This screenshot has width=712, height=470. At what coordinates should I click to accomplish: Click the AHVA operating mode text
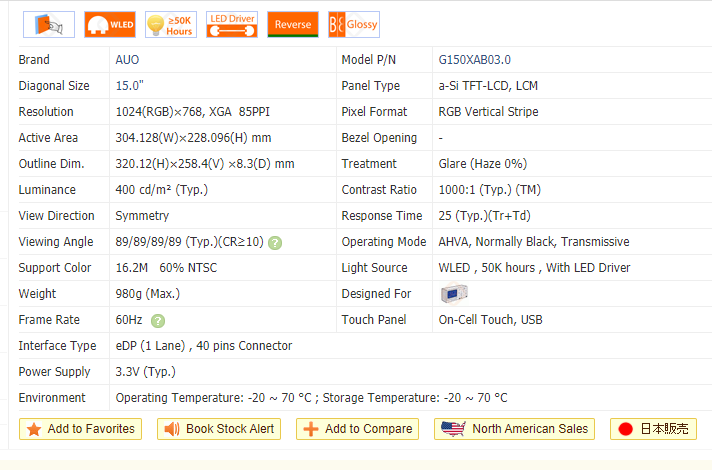pyautogui.click(x=534, y=242)
